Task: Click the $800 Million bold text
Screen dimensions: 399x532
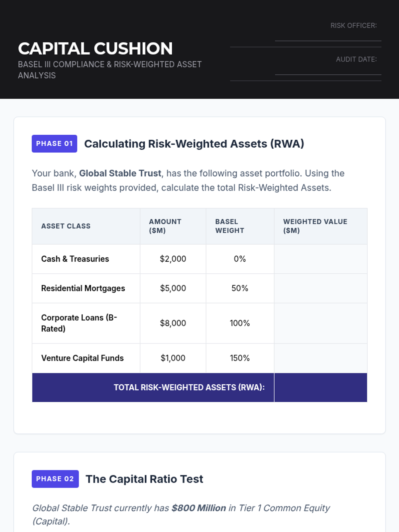Action: [199, 508]
